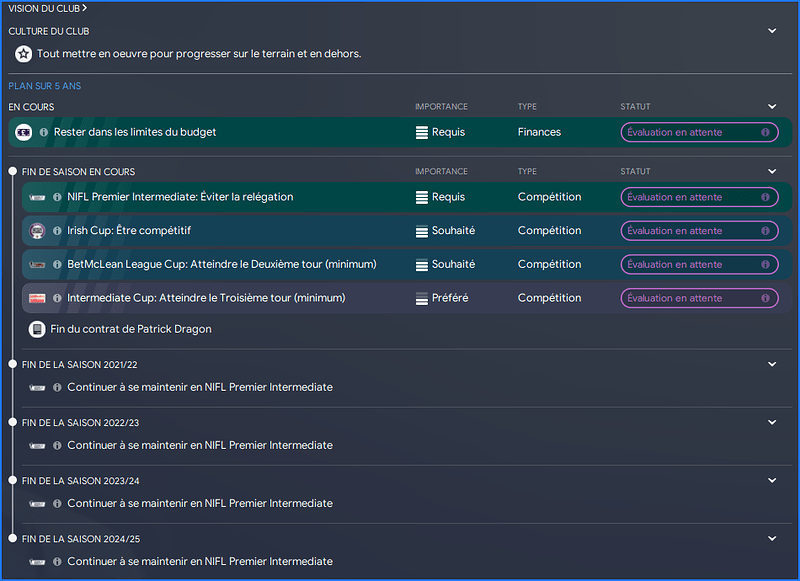Click importance bars on Irish Cup row

pos(421,232)
